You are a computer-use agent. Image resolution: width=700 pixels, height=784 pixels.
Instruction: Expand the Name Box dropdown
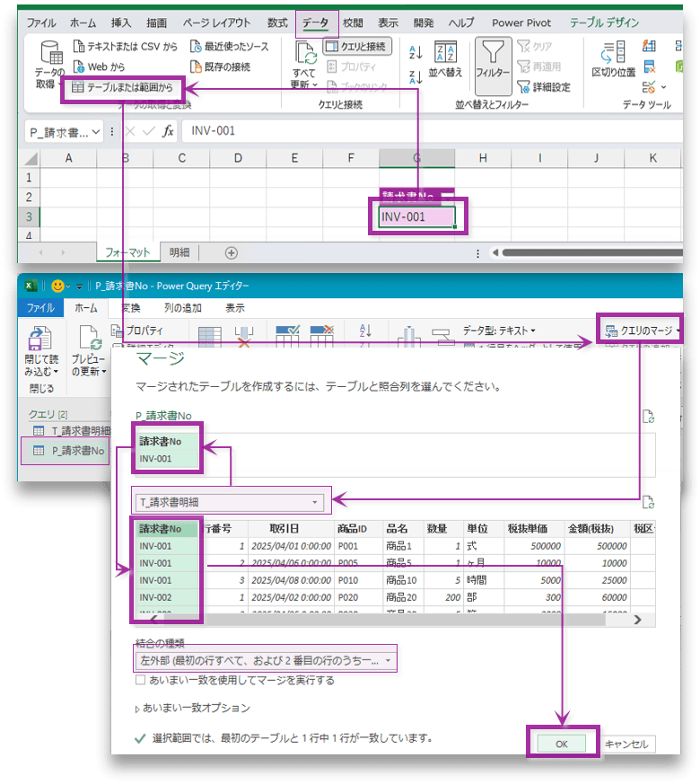tap(95, 132)
